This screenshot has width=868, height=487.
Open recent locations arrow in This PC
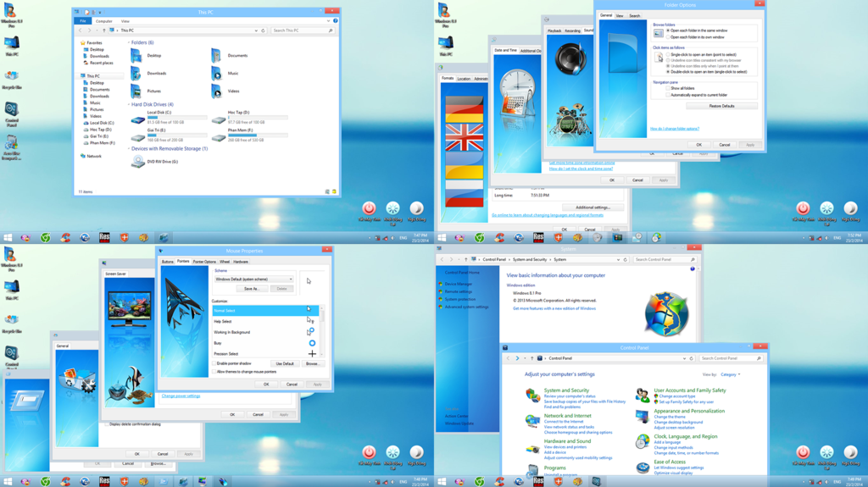coord(97,30)
